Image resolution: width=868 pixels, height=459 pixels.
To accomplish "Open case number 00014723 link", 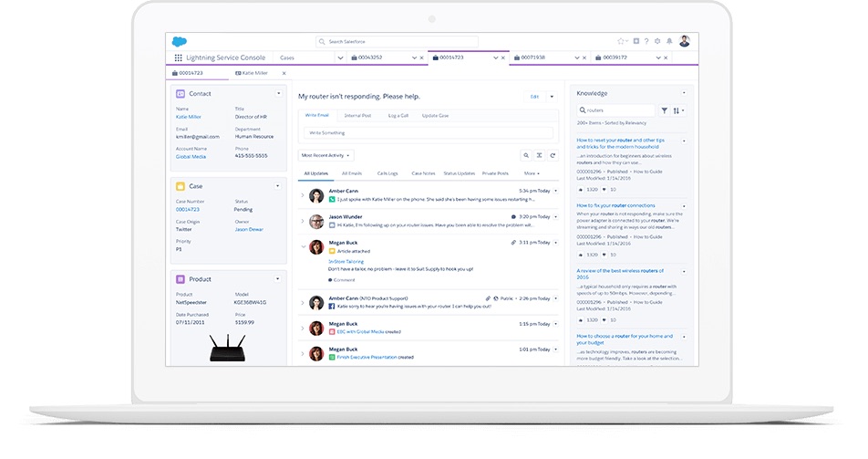I will (x=188, y=210).
